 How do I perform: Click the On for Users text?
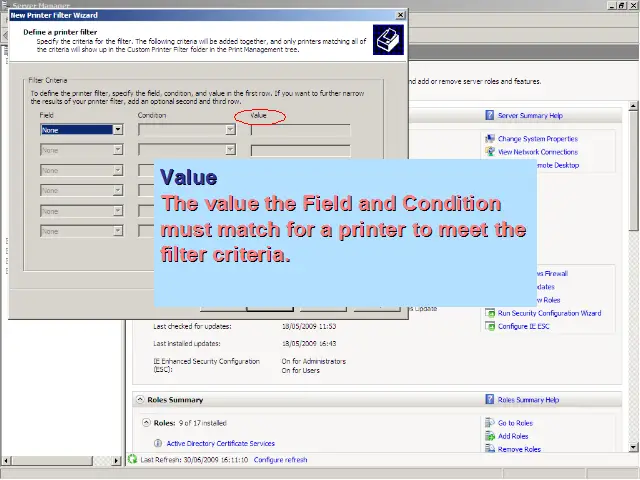click(300, 371)
